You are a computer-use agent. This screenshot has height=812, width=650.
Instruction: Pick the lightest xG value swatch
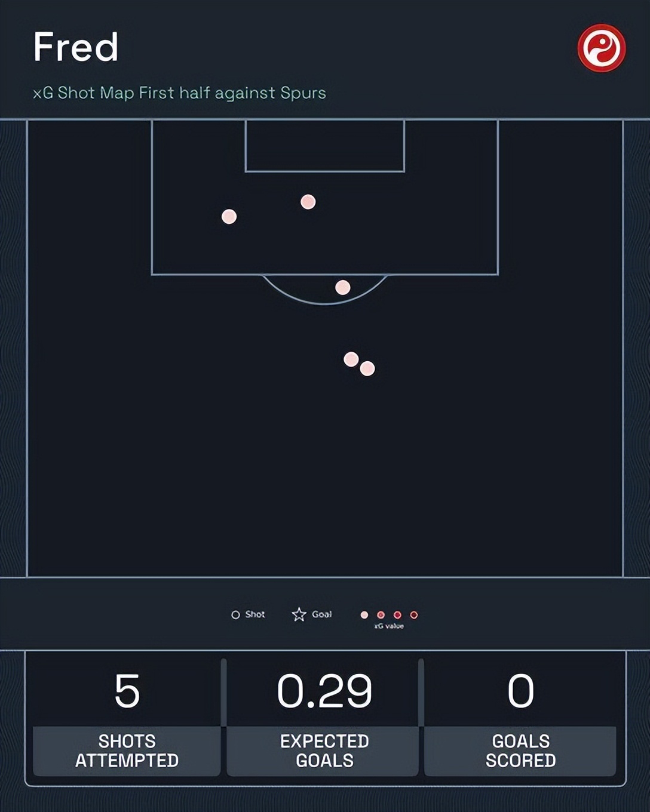[364, 615]
